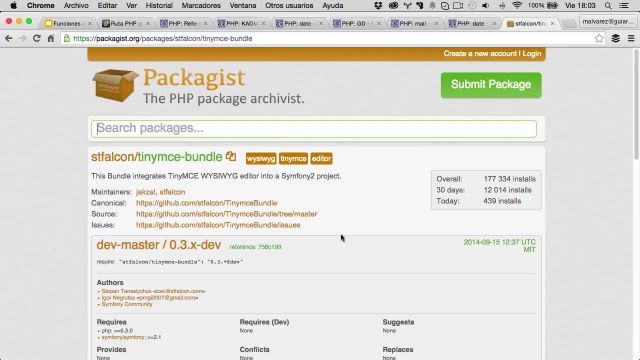Open the Editar menu
Screen dimensions: 640x360
click(107, 6)
